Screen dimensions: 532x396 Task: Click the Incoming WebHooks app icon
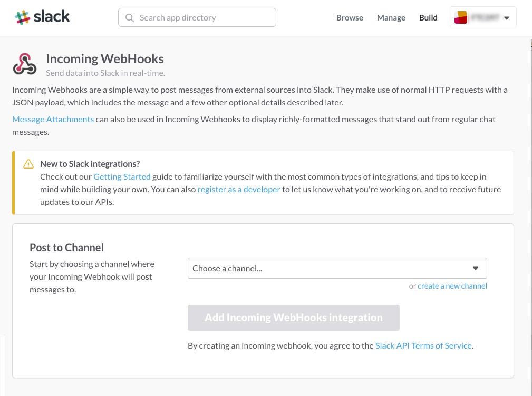[25, 64]
